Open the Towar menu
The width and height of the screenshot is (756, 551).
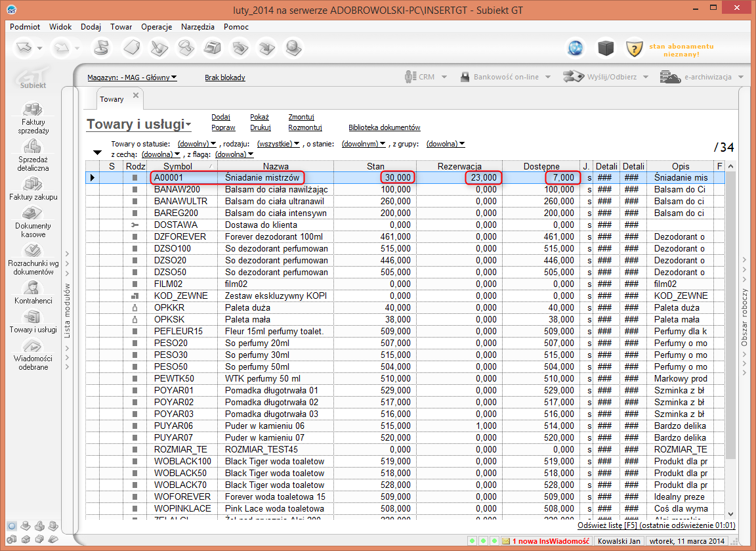[x=121, y=26]
